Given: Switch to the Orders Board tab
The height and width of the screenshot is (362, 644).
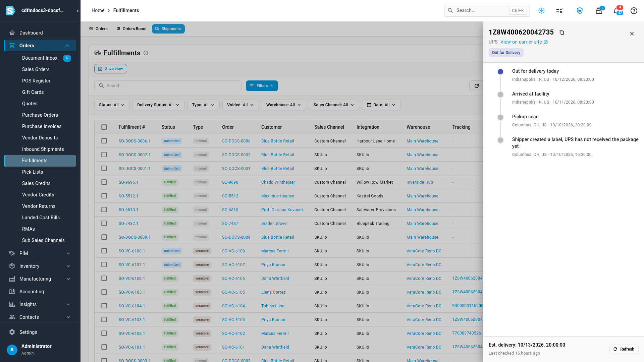Looking at the screenshot, I should pos(131,29).
